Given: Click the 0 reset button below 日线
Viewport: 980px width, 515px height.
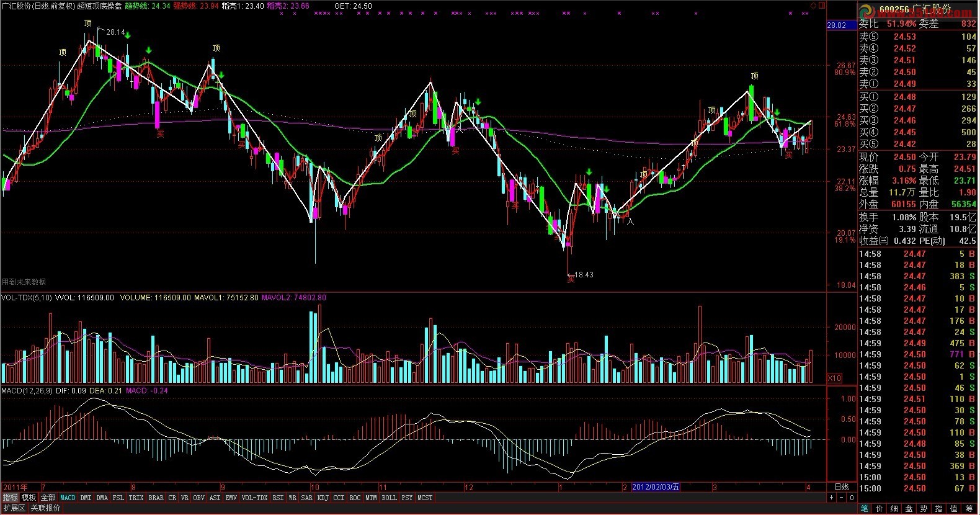Looking at the screenshot, I should click(x=852, y=498).
